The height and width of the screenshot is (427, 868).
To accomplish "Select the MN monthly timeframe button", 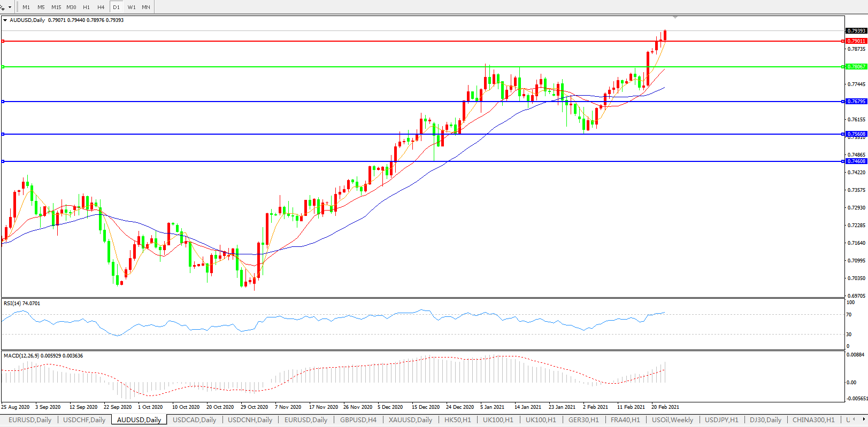I will 146,7.
